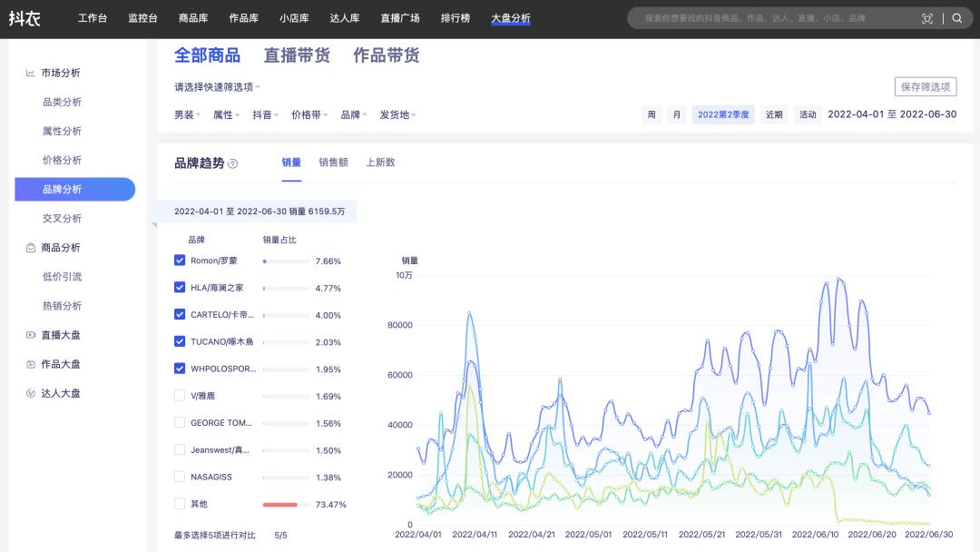The width and height of the screenshot is (980, 552).
Task: Select the 近期 time range button
Action: click(x=774, y=115)
